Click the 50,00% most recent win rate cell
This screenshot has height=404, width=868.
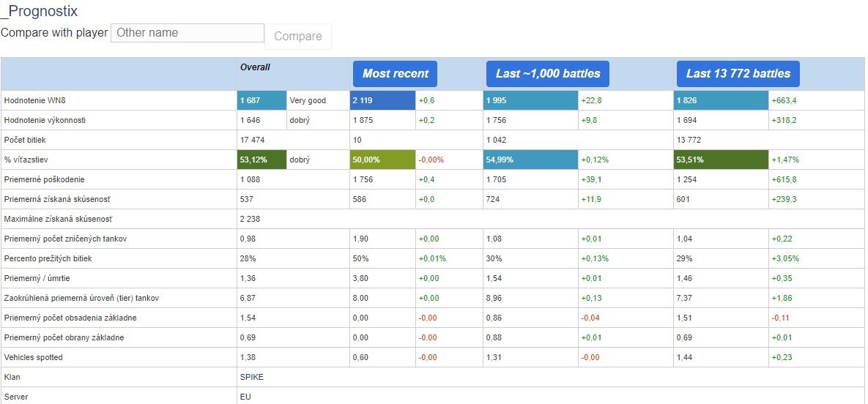(x=382, y=160)
